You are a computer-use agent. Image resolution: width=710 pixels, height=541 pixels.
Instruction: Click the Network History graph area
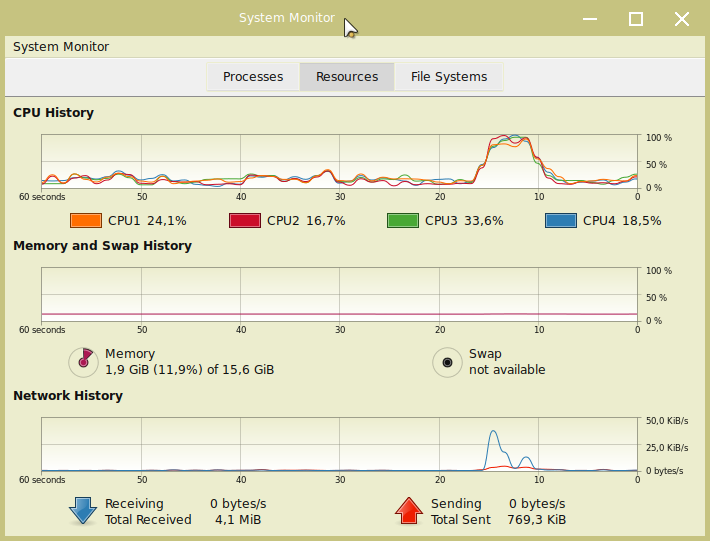[x=339, y=444]
